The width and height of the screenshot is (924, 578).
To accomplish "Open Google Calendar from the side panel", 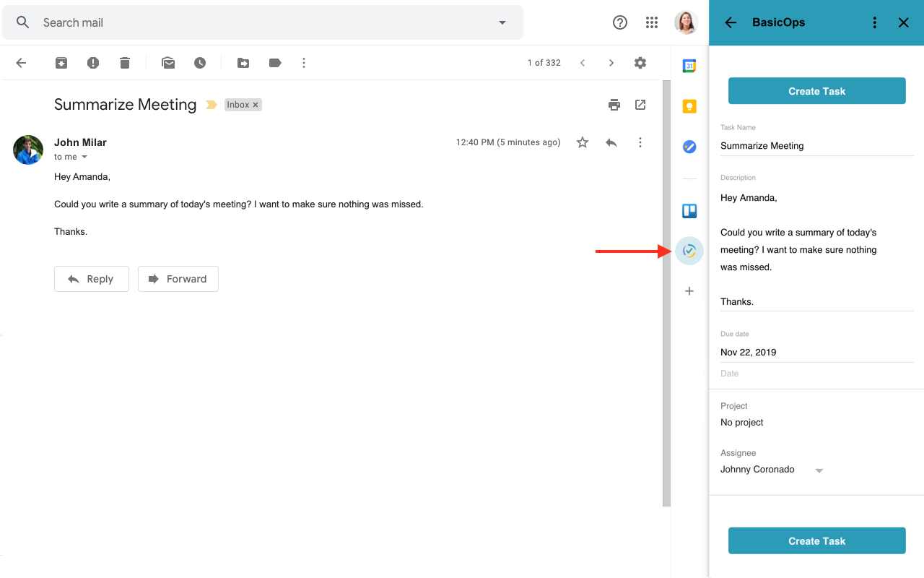I will pyautogui.click(x=689, y=66).
